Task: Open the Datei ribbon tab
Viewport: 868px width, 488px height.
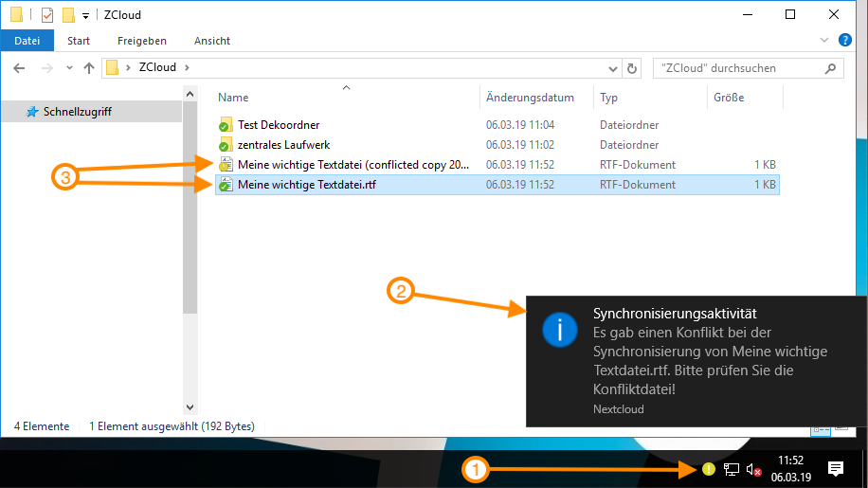Action: [27, 41]
